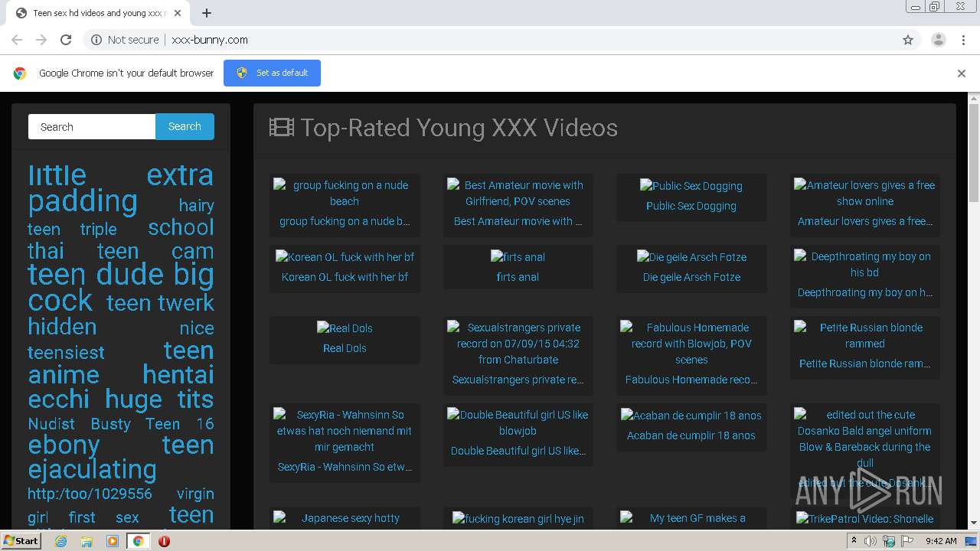Select the Chrome icon in the taskbar

click(138, 541)
